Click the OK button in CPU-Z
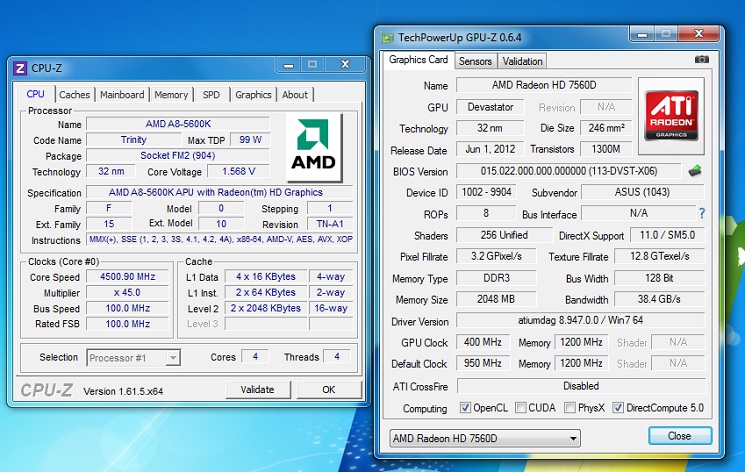The image size is (745, 472). (x=329, y=390)
